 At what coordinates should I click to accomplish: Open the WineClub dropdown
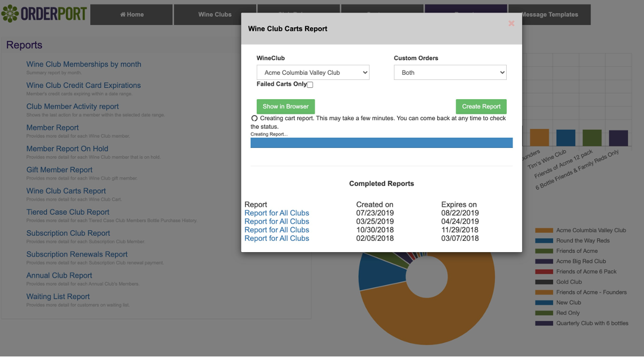click(313, 73)
